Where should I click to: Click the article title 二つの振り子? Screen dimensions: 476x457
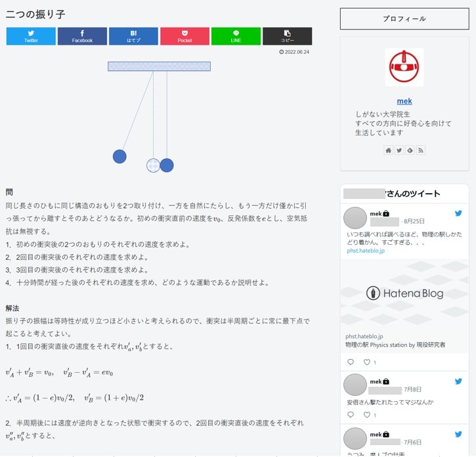click(x=35, y=14)
